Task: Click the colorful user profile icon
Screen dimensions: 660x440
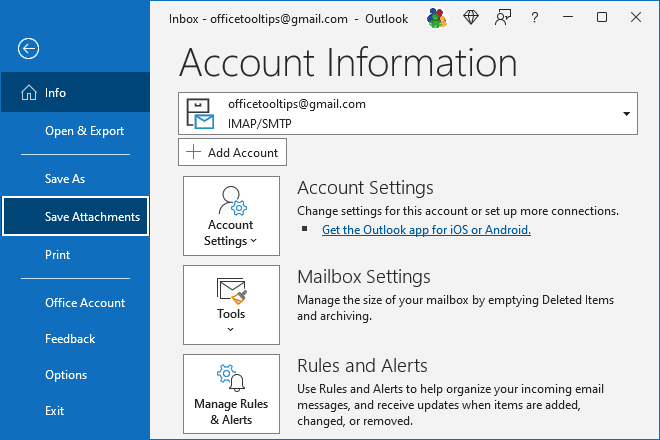Action: tap(436, 18)
